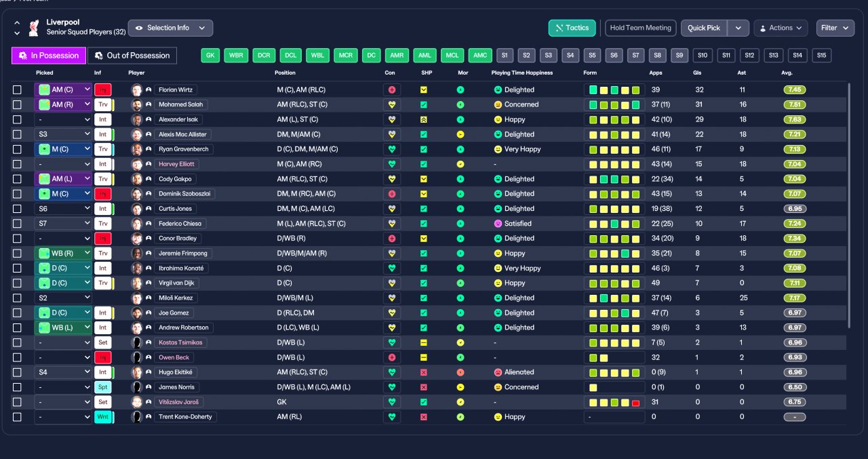The width and height of the screenshot is (868, 459).
Task: Click Mohamed Salah's condition heart icon
Action: click(391, 104)
